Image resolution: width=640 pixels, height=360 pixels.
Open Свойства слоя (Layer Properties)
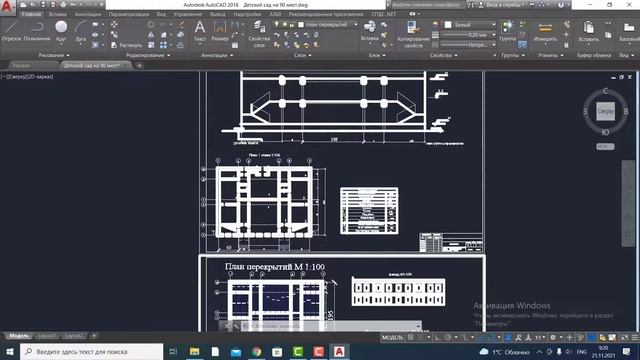259,33
